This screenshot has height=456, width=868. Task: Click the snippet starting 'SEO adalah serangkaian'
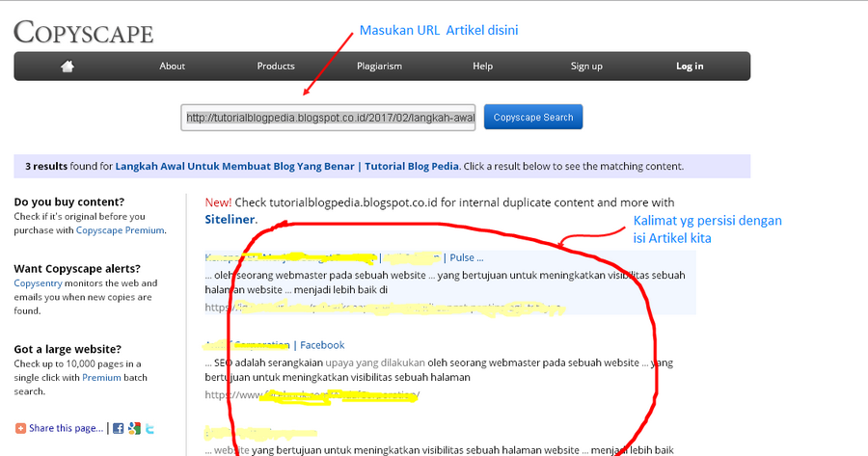coord(439,370)
